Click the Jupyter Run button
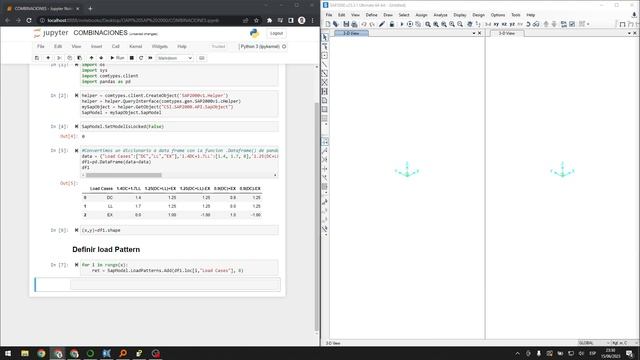The width and height of the screenshot is (640, 360). 117,58
